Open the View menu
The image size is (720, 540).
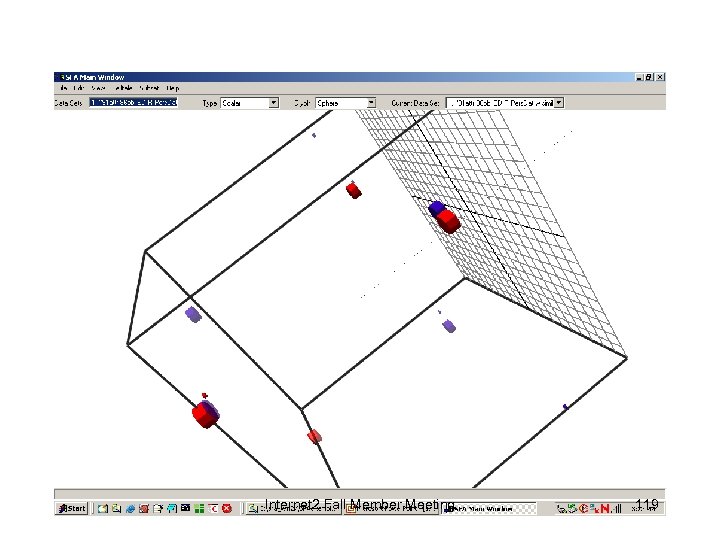[x=98, y=88]
